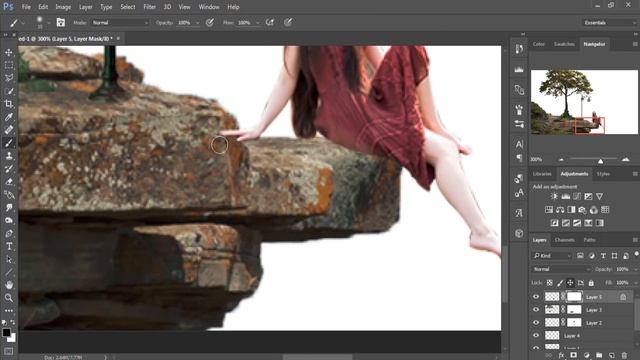Click the foreground color swatch
The image size is (640, 360).
click(6, 333)
